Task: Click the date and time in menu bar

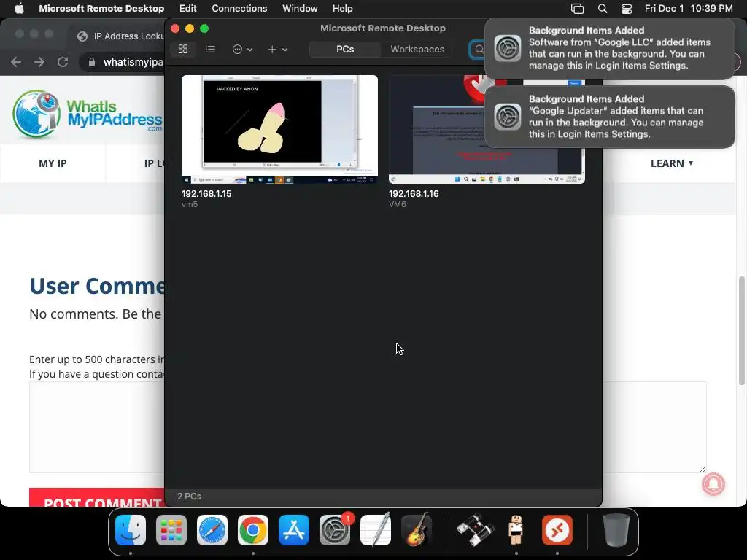Action: coord(689,8)
